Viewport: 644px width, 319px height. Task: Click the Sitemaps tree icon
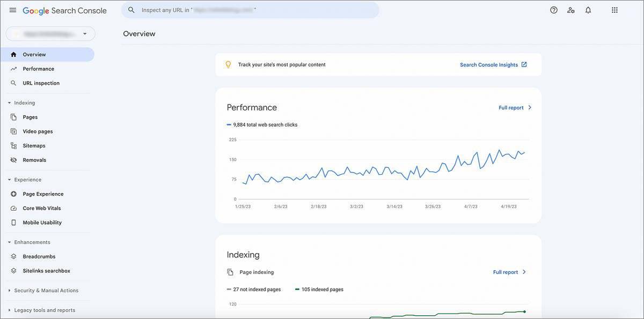pos(13,146)
